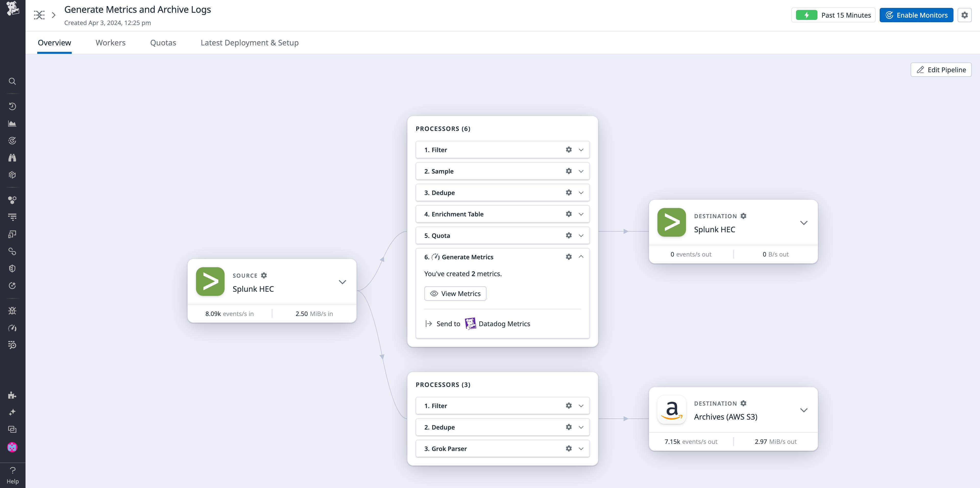Open Watchdog via the binoculars icon
980x488 pixels.
[x=12, y=157]
